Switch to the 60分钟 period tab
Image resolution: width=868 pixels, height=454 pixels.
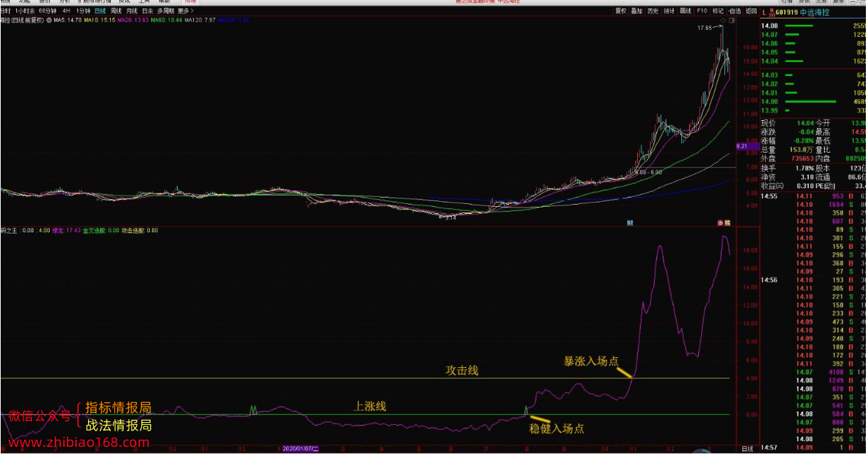click(x=48, y=11)
